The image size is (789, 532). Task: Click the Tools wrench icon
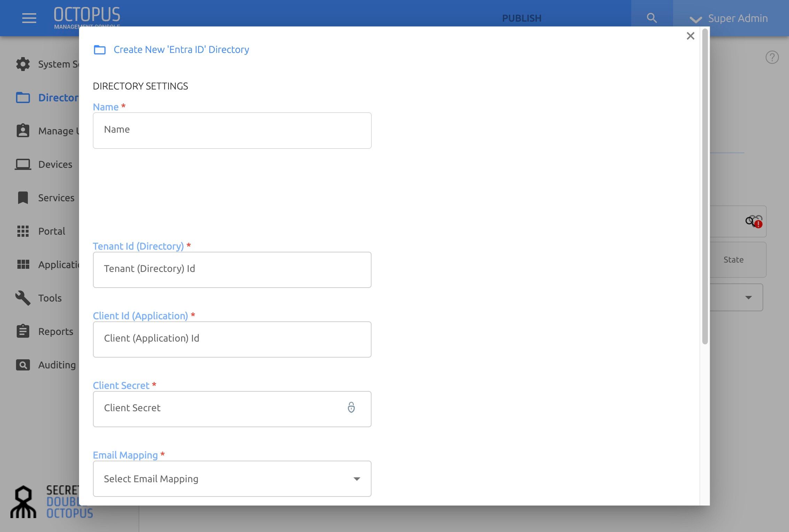point(23,298)
